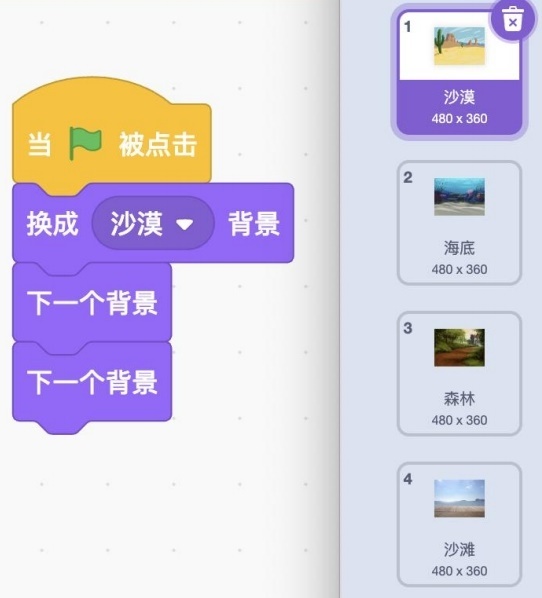Image resolution: width=542 pixels, height=598 pixels.
Task: Click the first 下一个背景 block
Action: 92,302
